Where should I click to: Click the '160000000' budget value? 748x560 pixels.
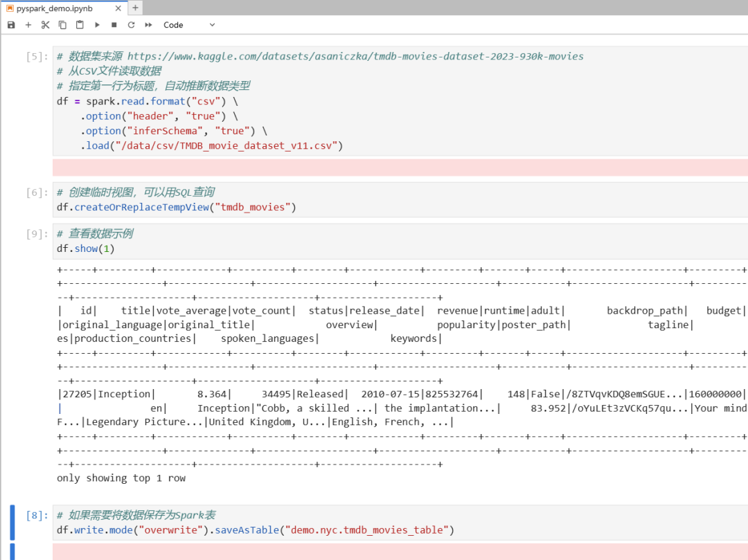715,394
